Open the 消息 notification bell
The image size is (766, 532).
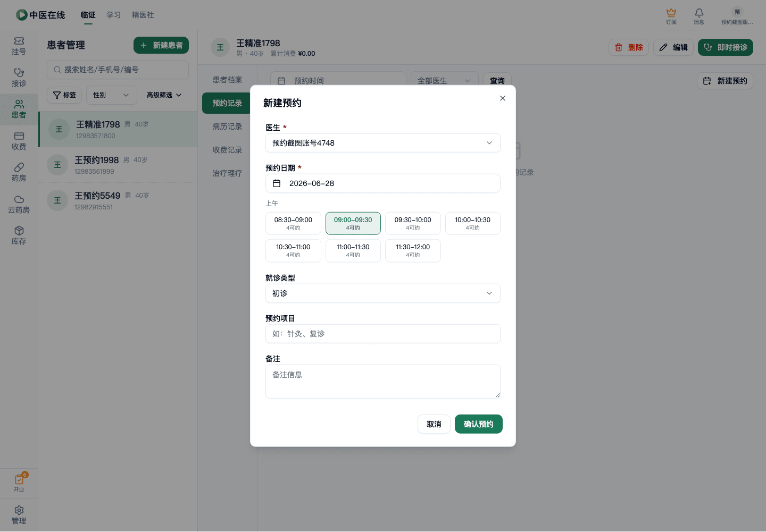tap(699, 16)
